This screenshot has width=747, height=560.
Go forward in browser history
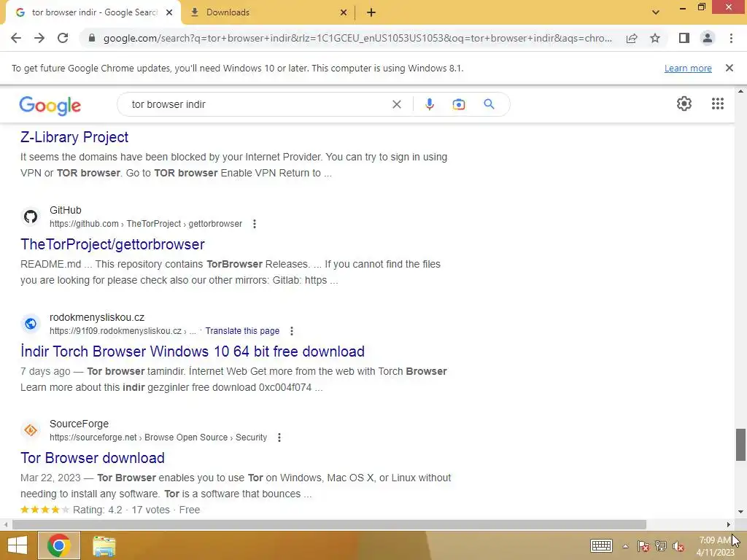pyautogui.click(x=39, y=38)
